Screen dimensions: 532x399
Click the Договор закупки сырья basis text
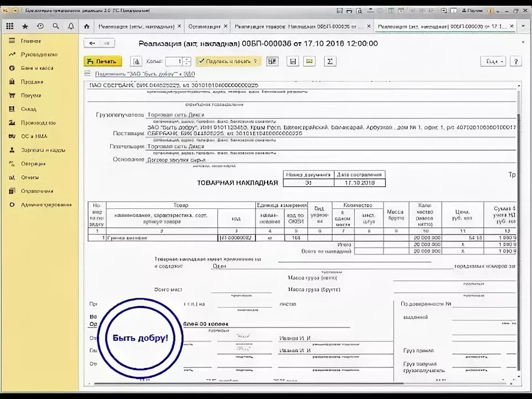176,160
